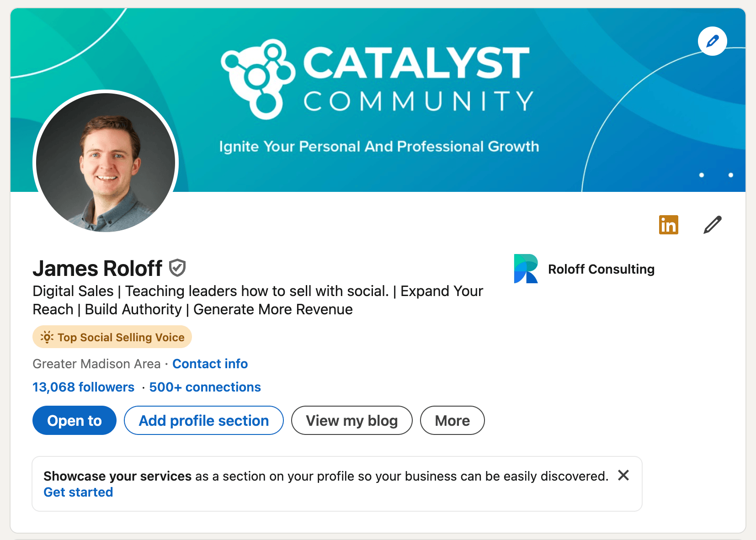Click the View my blog button
756x540 pixels.
(x=352, y=420)
